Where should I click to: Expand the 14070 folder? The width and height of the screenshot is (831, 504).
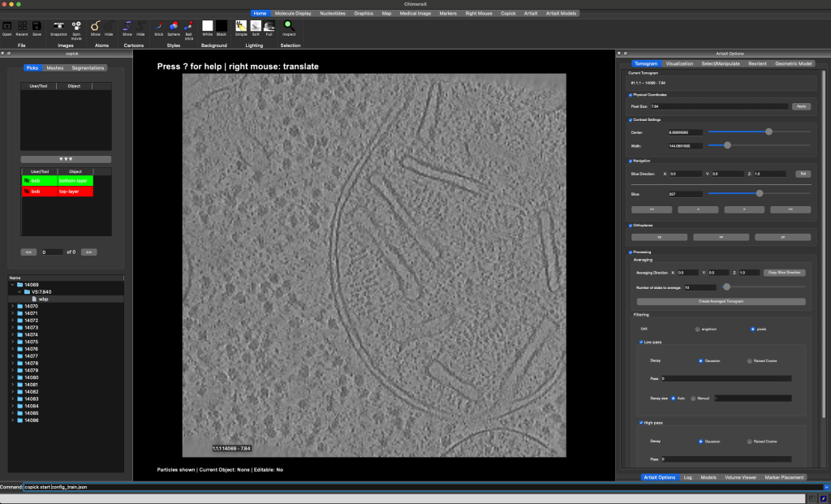13,306
